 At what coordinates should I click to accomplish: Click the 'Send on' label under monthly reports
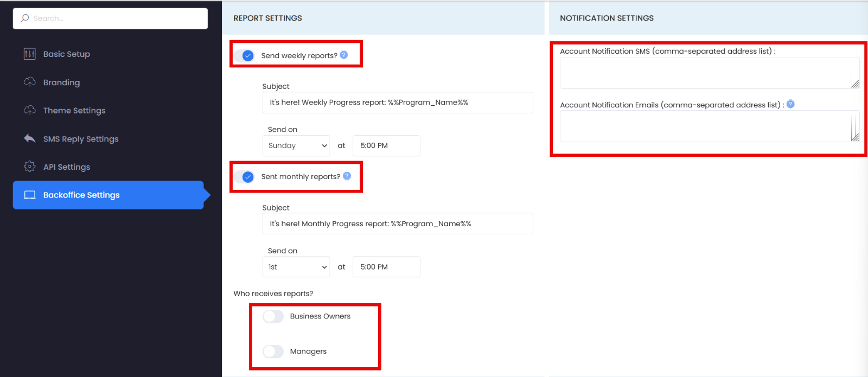pyautogui.click(x=283, y=251)
